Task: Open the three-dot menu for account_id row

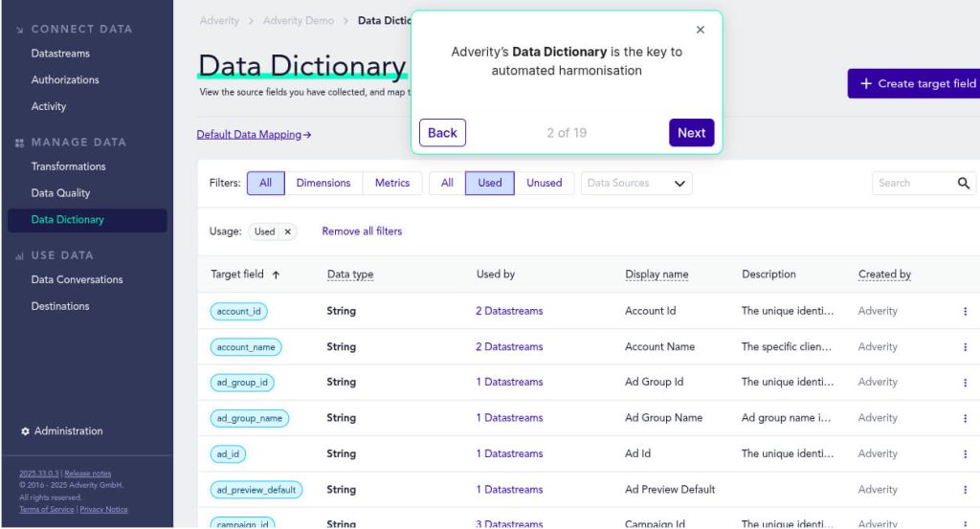Action: (x=965, y=311)
